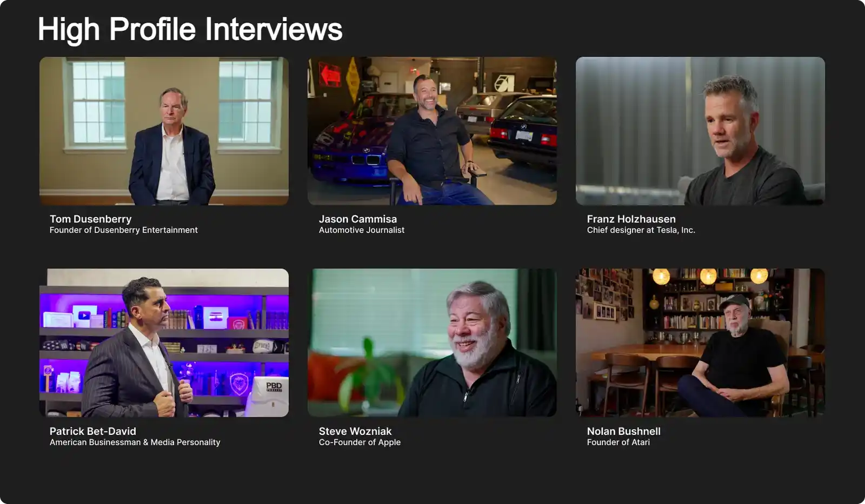Screen dimensions: 865x504
Task: Select the Patrick Bet-David name title
Action: click(92, 431)
